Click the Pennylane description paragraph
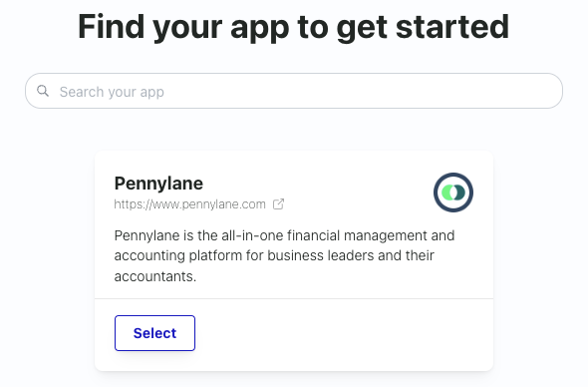Image resolution: width=588 pixels, height=387 pixels. (x=284, y=256)
